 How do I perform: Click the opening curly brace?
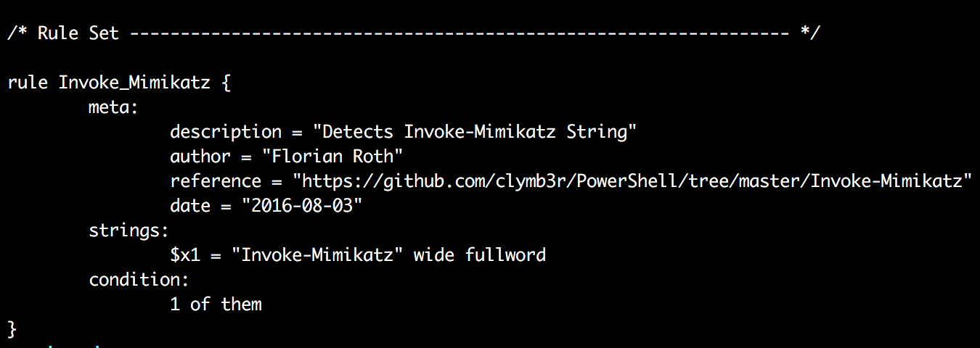point(225,83)
